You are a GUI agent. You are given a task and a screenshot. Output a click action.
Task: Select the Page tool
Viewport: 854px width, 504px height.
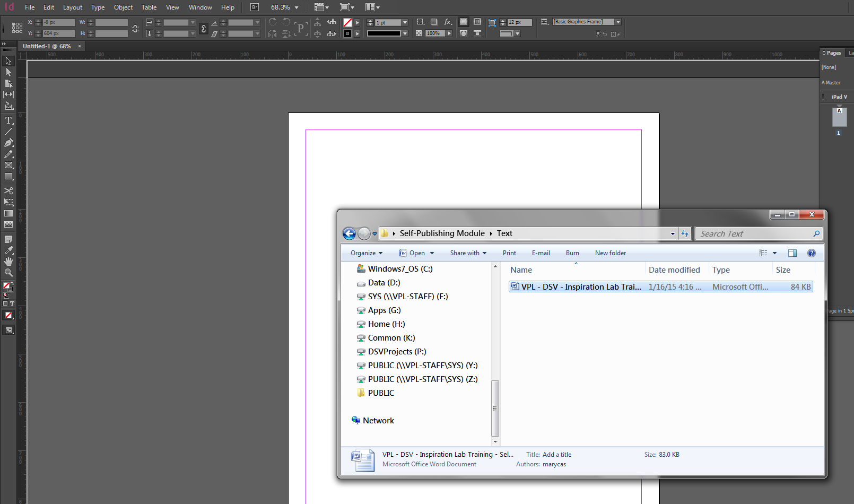[x=8, y=83]
